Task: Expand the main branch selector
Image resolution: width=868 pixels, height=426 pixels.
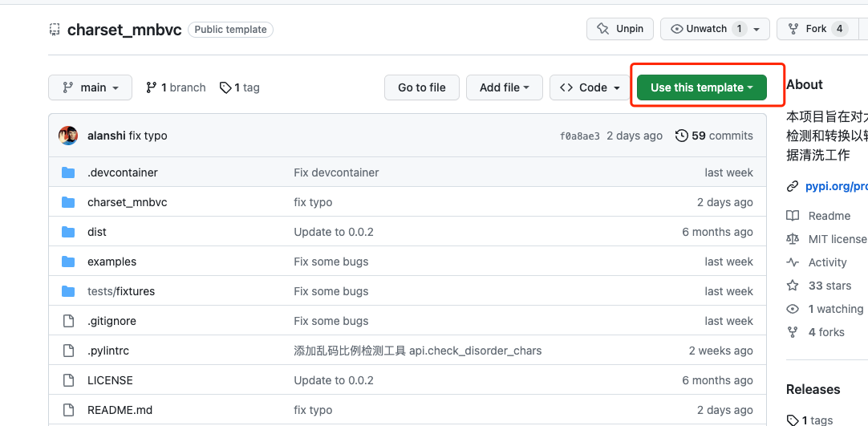Action: pyautogui.click(x=90, y=87)
